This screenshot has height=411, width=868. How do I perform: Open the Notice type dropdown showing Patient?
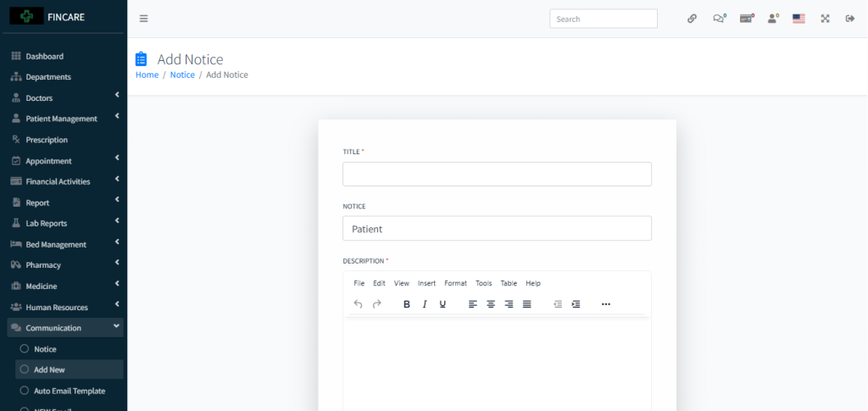497,229
